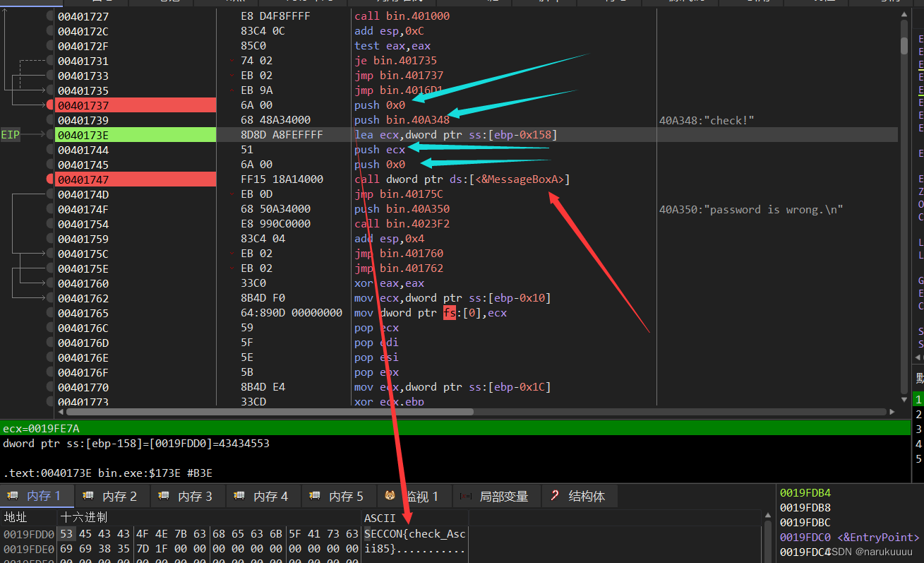Select opcode bytes FF15 18A14000
Image resolution: width=924 pixels, height=563 pixels.
pyautogui.click(x=282, y=179)
